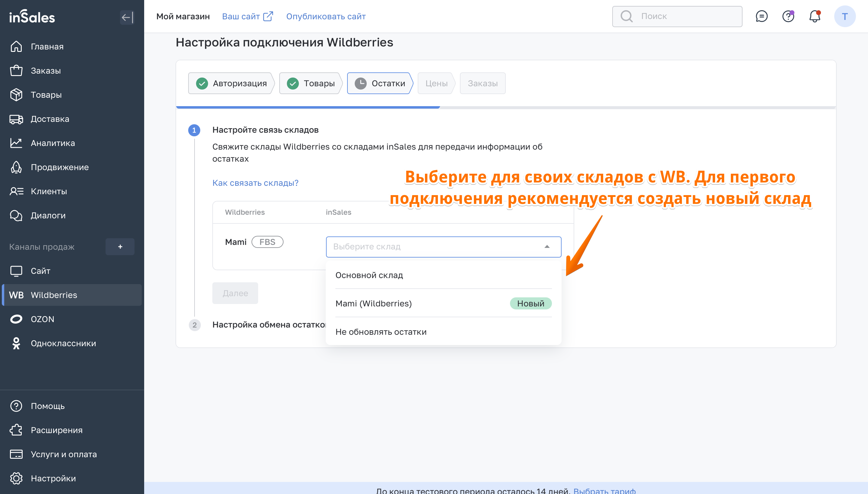868x494 pixels.
Task: Select Основной склад option
Action: (369, 275)
